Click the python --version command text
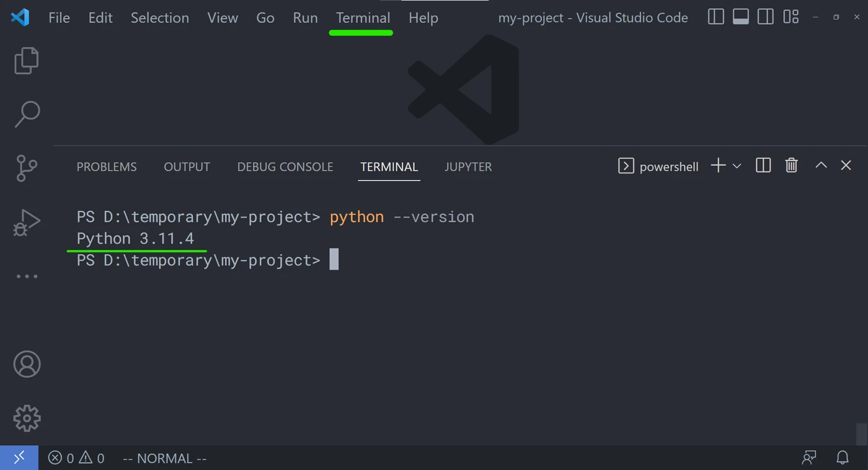868x470 pixels. 402,217
